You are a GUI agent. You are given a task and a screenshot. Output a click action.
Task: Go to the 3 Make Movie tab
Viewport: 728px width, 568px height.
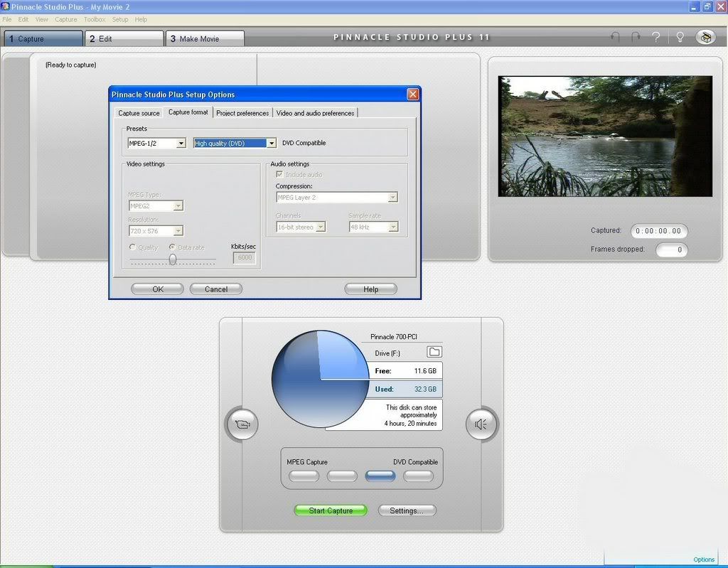(x=205, y=38)
